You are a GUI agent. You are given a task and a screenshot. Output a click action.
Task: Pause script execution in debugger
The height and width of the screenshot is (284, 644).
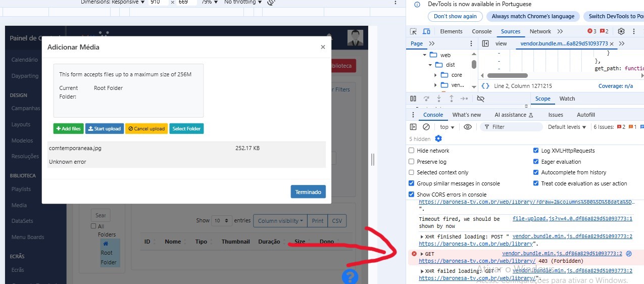point(413,99)
